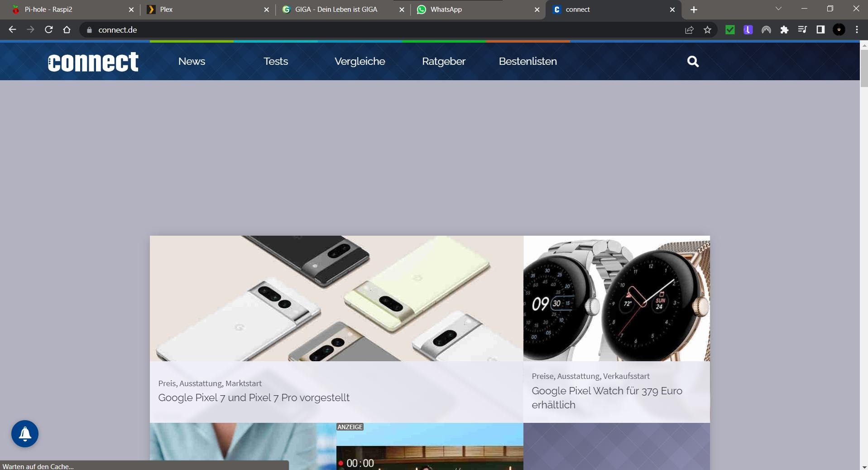
Task: Open the browser profile avatar menu
Action: tap(839, 30)
